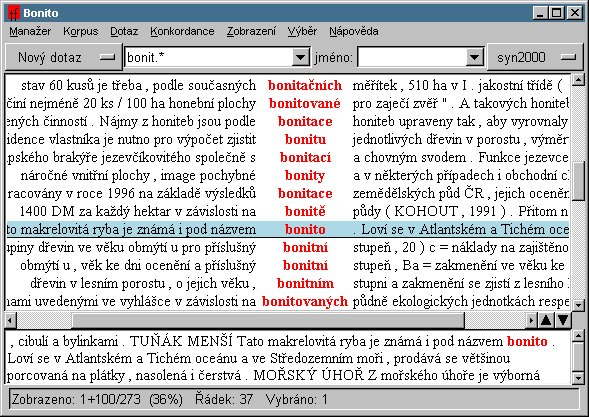Click the Řádek: 37 status entry
The image size is (589, 417).
click(x=224, y=399)
